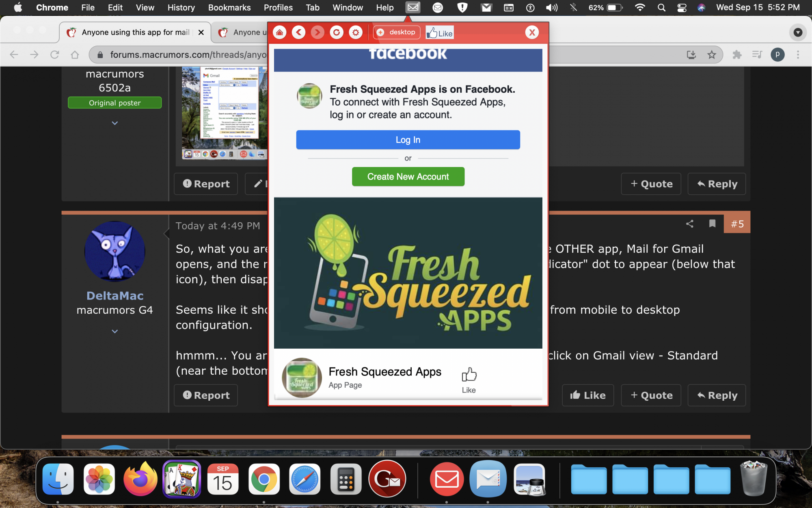Image resolution: width=812 pixels, height=508 pixels.
Task: Click the share icon on post #5
Action: click(690, 224)
